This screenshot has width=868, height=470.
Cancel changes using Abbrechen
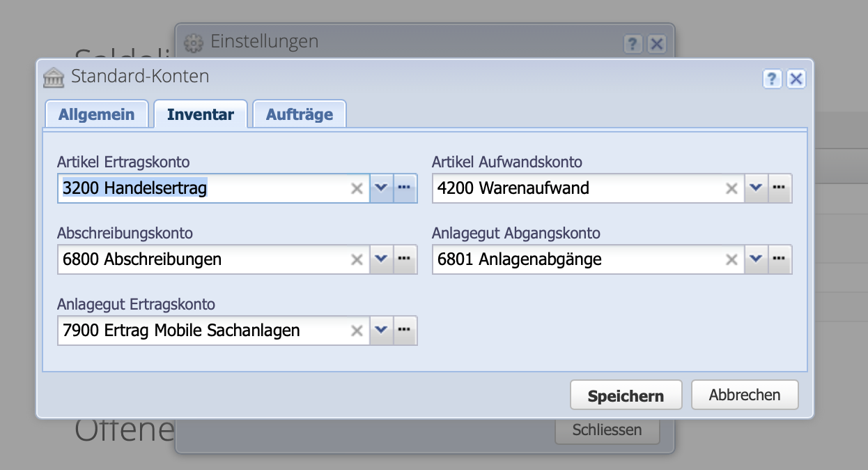[744, 395]
